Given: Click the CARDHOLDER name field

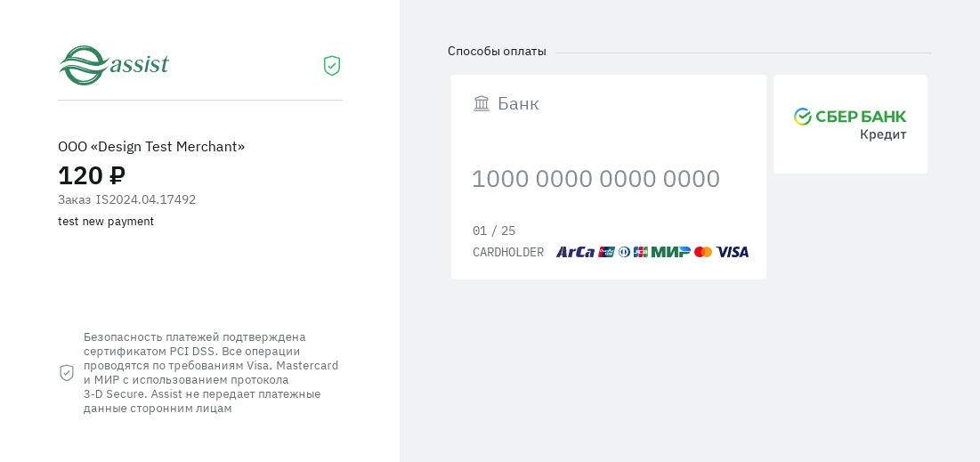Looking at the screenshot, I should click(x=508, y=252).
